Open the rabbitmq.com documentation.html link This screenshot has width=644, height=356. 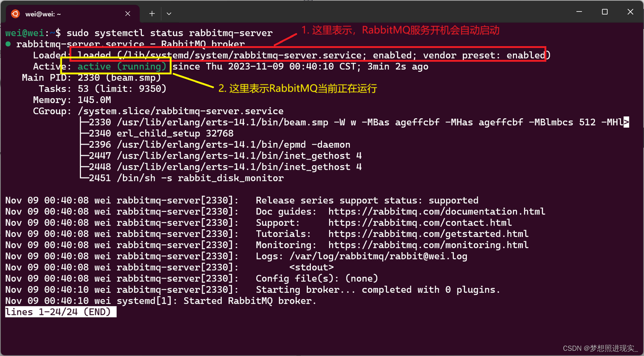pos(436,211)
